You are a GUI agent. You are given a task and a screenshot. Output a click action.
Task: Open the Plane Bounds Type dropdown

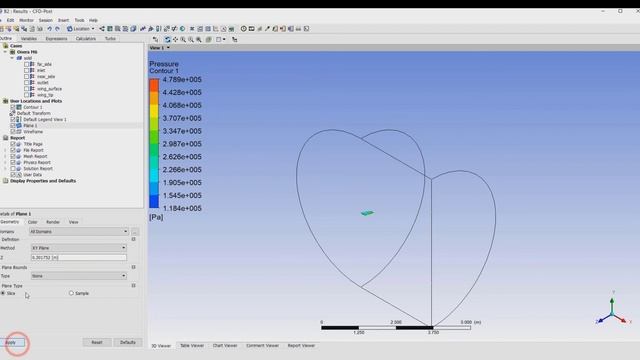(78, 276)
